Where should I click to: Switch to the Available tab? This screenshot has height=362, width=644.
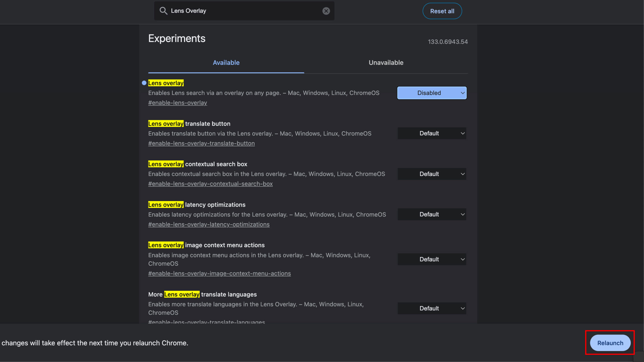[x=226, y=63]
